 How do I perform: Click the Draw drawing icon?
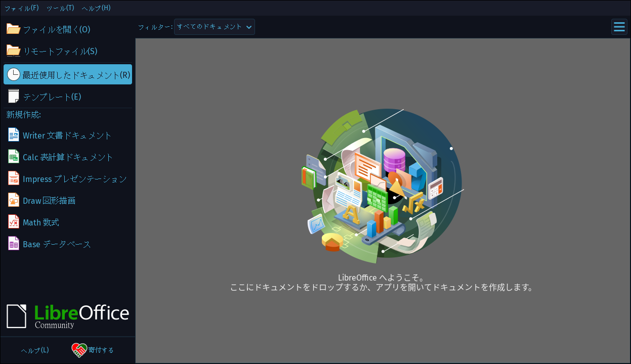coord(13,200)
